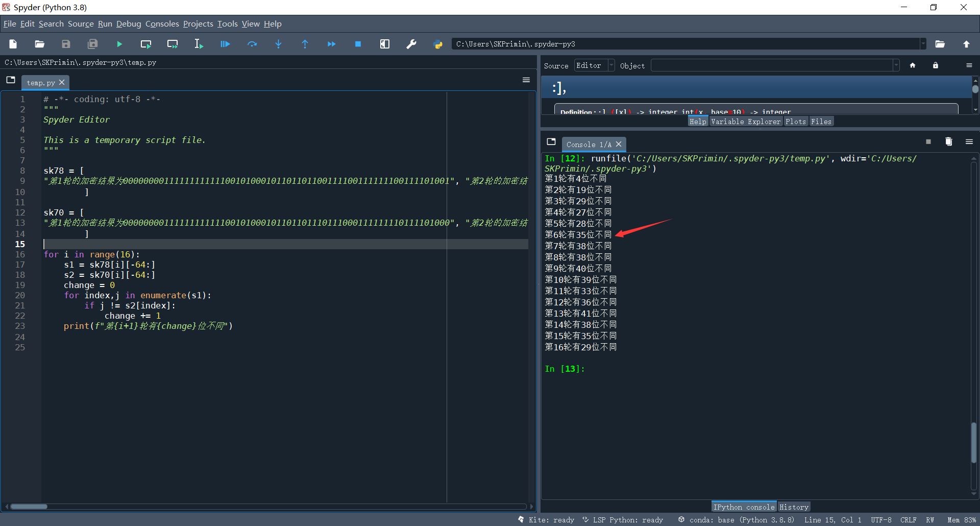
Task: Step into function debug icon
Action: 279,44
